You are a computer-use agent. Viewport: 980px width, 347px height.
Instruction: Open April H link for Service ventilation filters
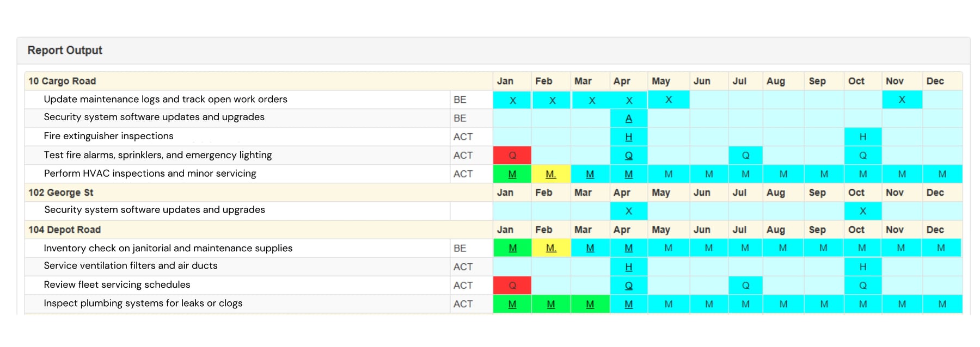click(x=628, y=267)
